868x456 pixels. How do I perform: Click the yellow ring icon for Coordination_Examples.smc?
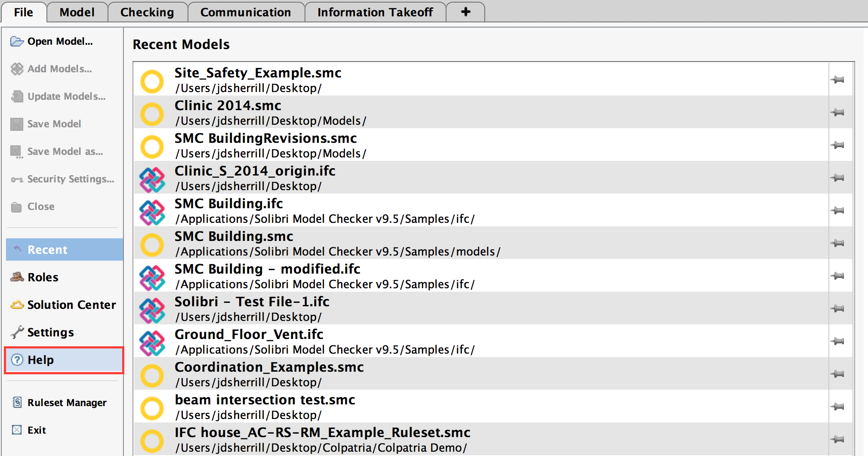[x=152, y=375]
